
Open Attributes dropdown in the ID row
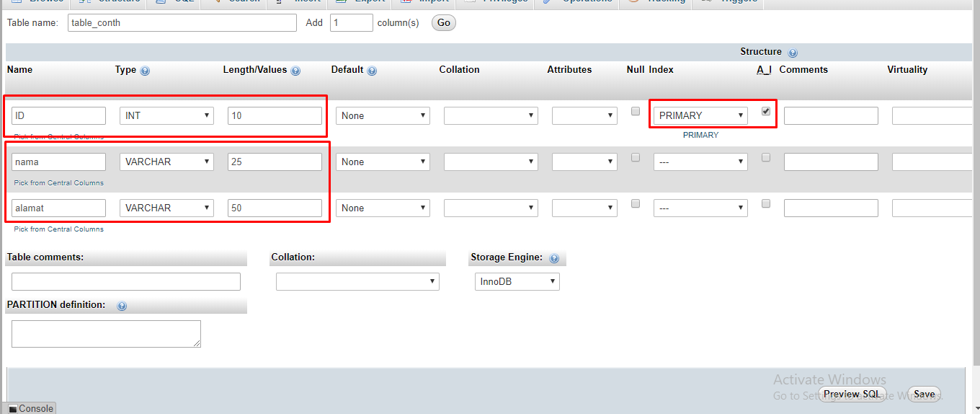tap(584, 115)
